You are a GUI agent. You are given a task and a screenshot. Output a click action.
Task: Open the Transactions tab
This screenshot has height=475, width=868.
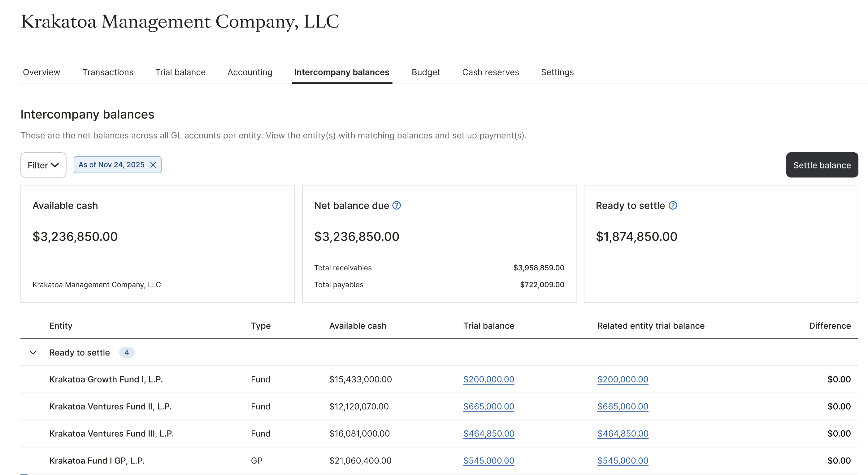click(x=108, y=72)
